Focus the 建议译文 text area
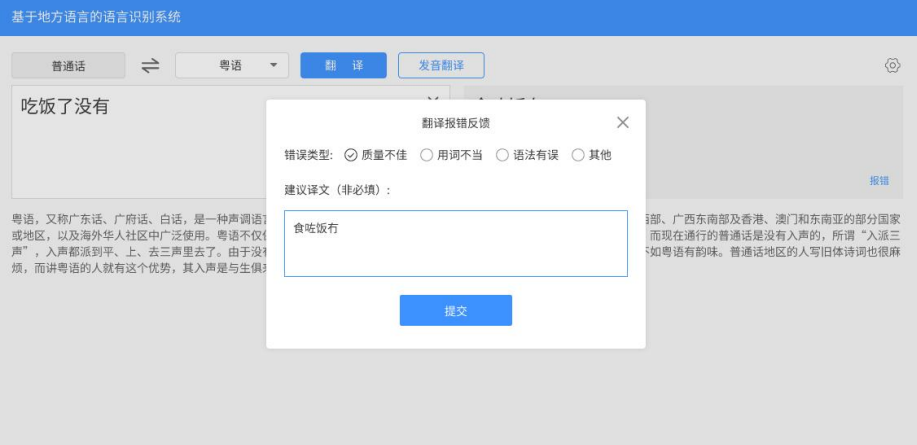The width and height of the screenshot is (917, 445). (456, 243)
